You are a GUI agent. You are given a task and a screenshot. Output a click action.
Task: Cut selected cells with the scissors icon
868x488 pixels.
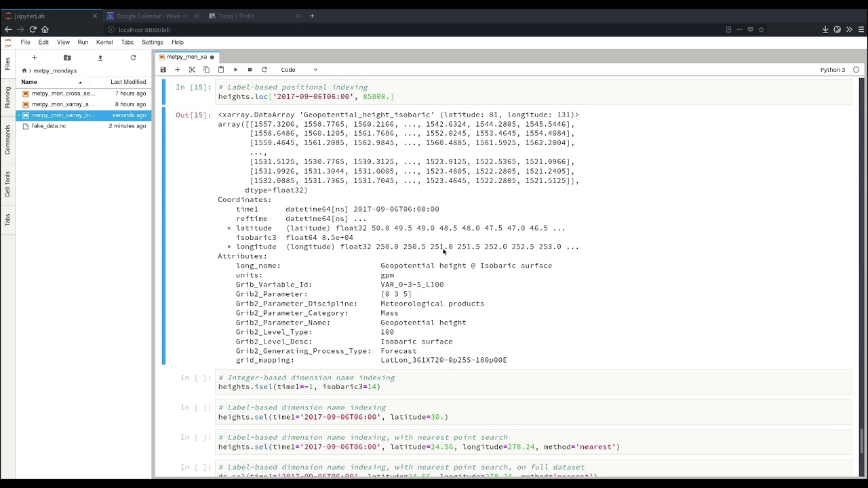click(x=192, y=70)
